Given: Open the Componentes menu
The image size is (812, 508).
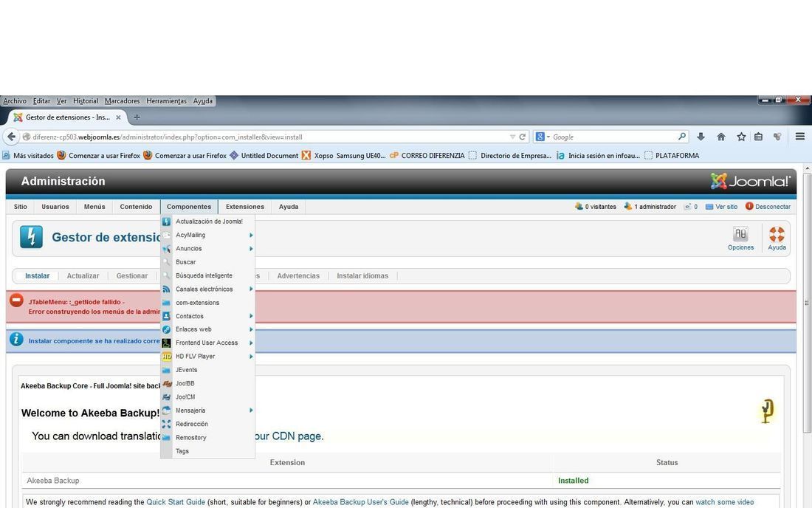Looking at the screenshot, I should coord(189,207).
